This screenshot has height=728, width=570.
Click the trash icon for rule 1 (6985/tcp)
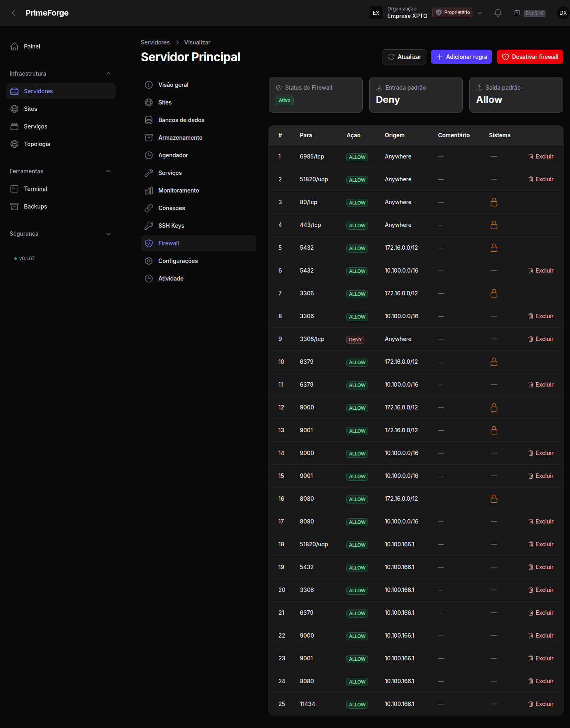(x=531, y=156)
